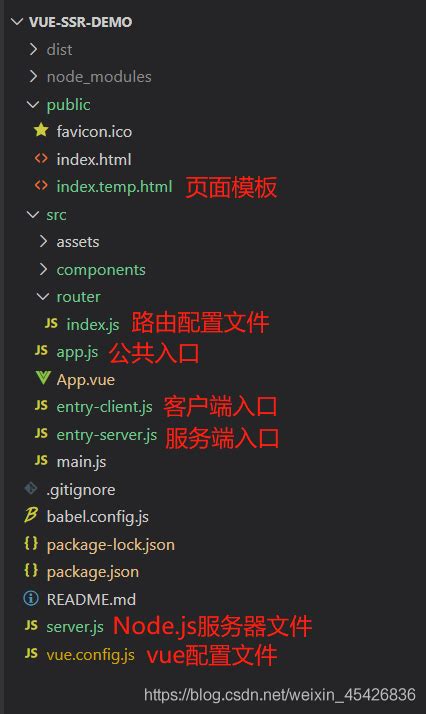Expand the components folder
The image size is (426, 714).
click(43, 269)
